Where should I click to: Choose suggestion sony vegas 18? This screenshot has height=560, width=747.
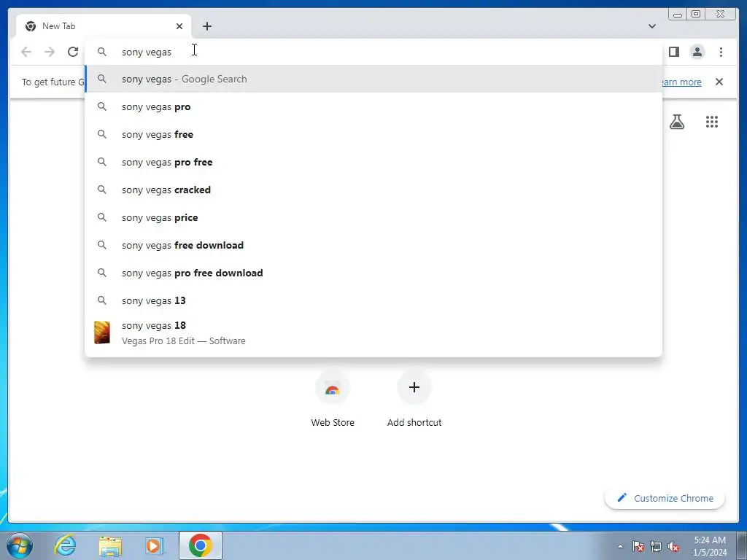(373, 332)
